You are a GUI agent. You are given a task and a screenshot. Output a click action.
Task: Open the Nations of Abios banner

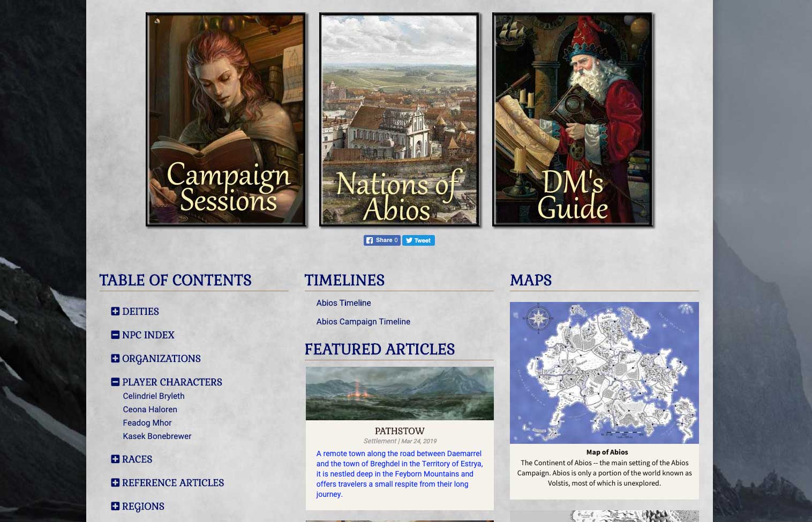[x=399, y=119]
